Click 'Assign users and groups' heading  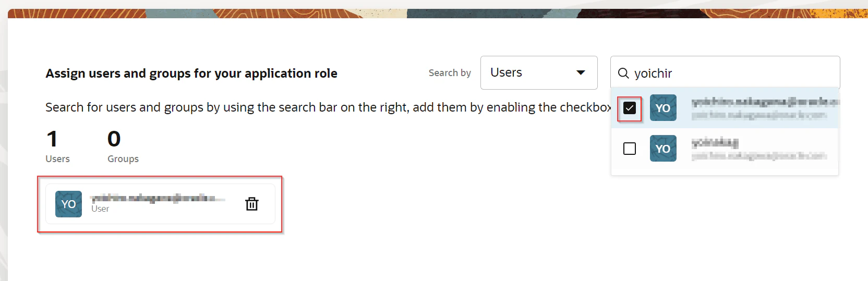[x=191, y=74]
